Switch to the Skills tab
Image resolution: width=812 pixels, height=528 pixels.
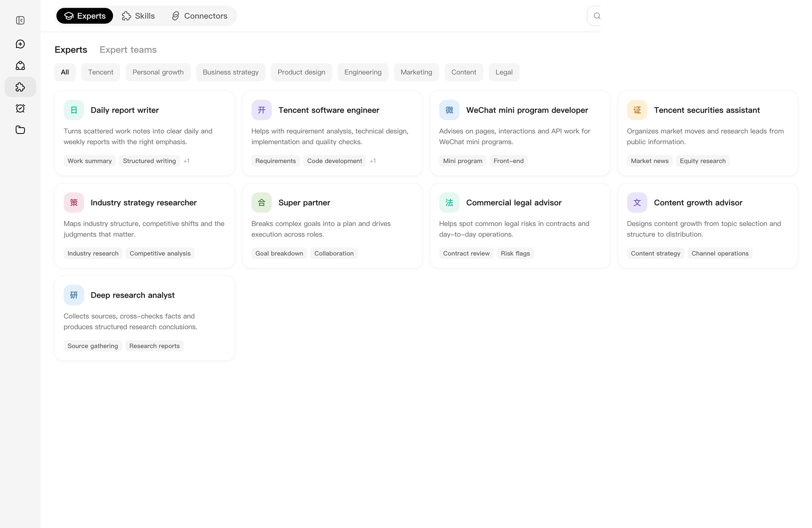[138, 16]
